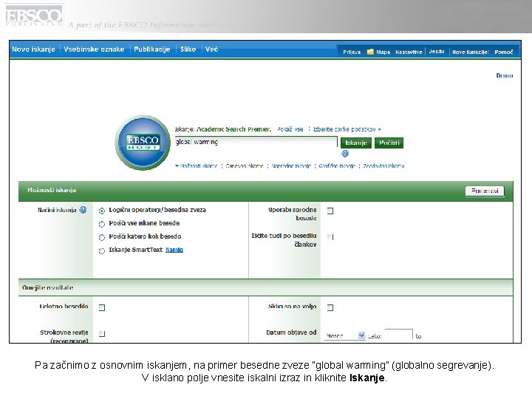Open Osnovno iskanje link
The height and width of the screenshot is (399, 532).
(245, 166)
